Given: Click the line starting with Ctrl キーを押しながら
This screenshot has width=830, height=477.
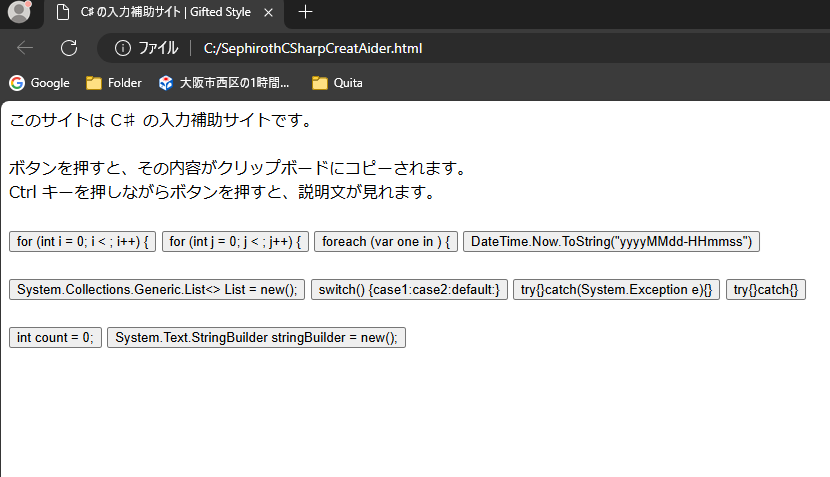Looking at the screenshot, I should click(222, 192).
